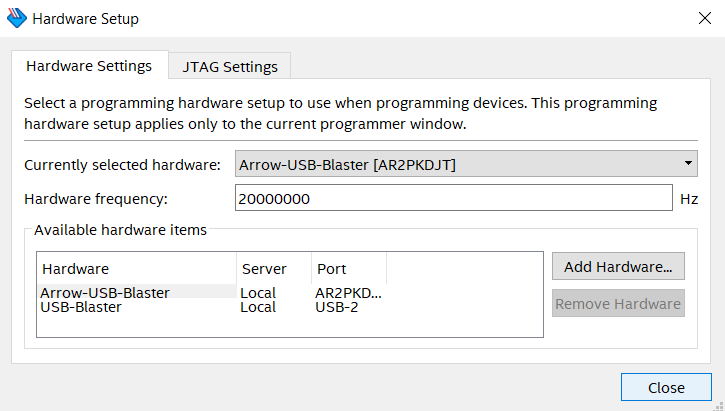
Task: Click the Local server cell for Arrow-USB-Blaster
Action: tap(258, 293)
